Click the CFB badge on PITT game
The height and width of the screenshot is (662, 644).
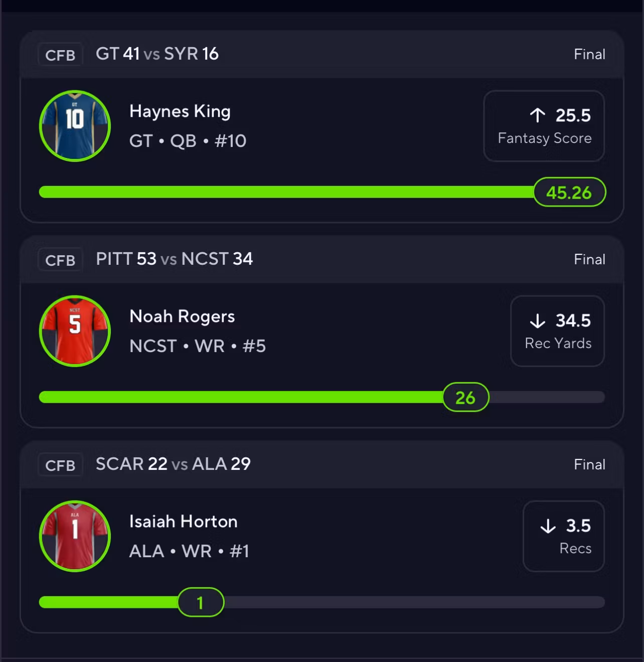pos(60,260)
